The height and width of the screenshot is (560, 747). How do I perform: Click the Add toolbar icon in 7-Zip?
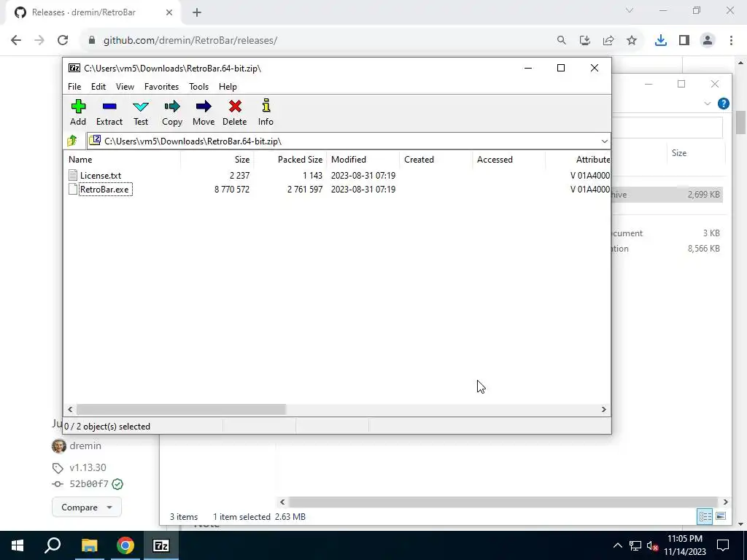[x=78, y=112]
